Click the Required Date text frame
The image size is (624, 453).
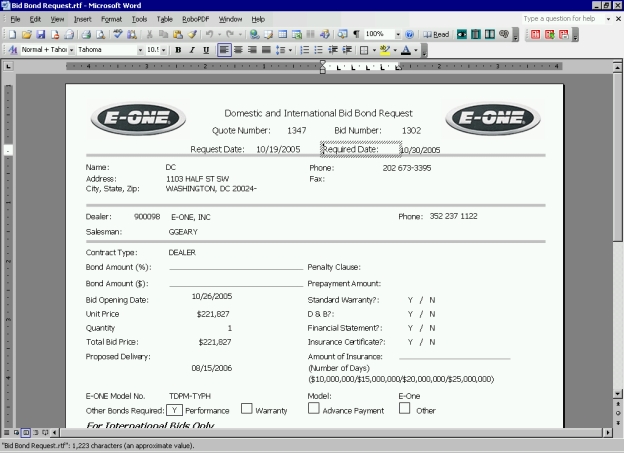(361, 149)
